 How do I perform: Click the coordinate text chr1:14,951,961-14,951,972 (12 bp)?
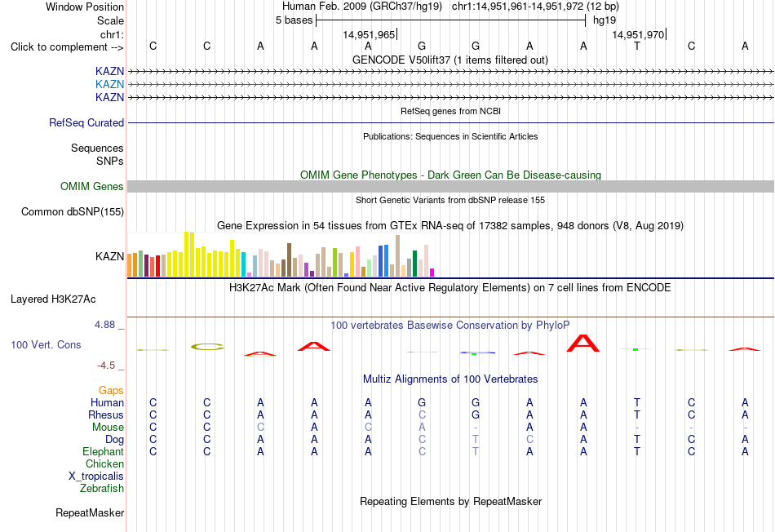(535, 7)
